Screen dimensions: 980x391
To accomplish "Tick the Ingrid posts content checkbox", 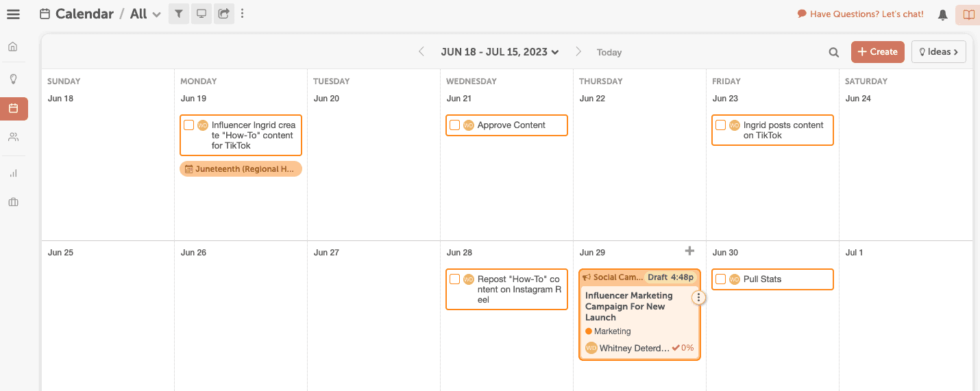I will coord(720,125).
